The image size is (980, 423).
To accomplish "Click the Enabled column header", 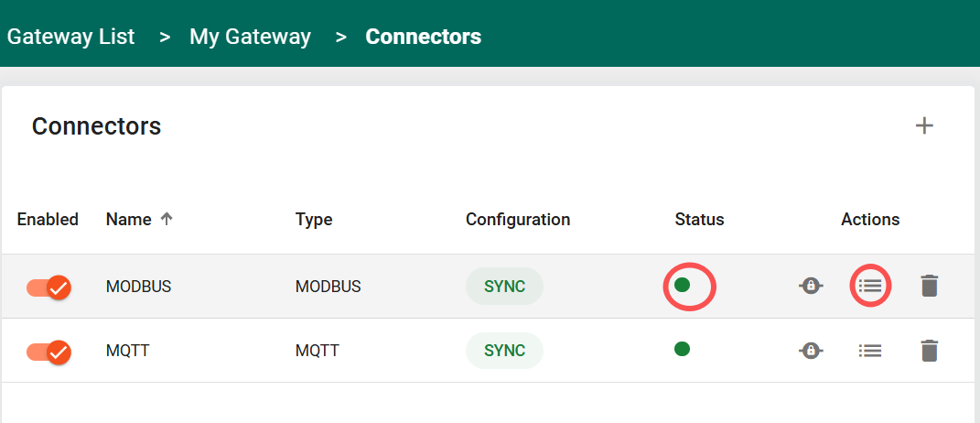I will pyautogui.click(x=48, y=220).
